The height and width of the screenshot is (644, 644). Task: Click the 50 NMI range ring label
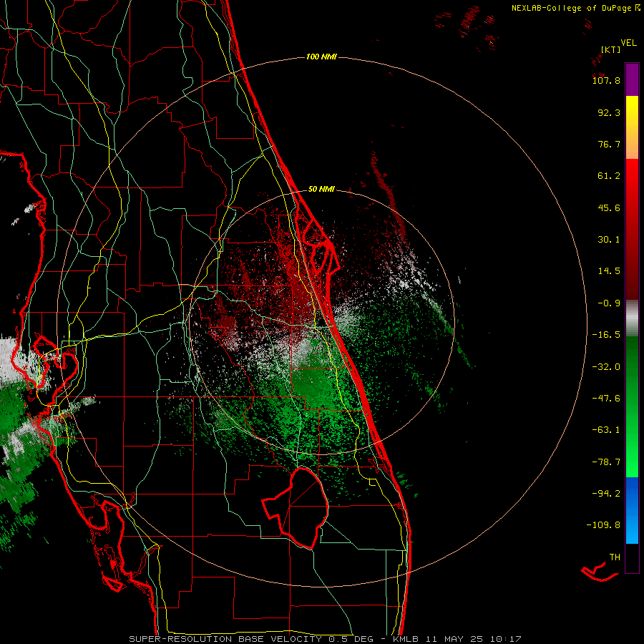[321, 189]
